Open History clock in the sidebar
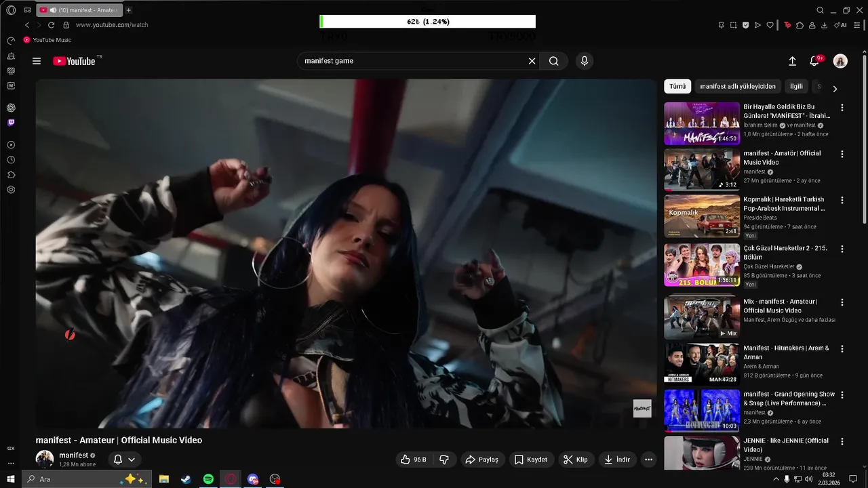868x488 pixels. pyautogui.click(x=11, y=160)
